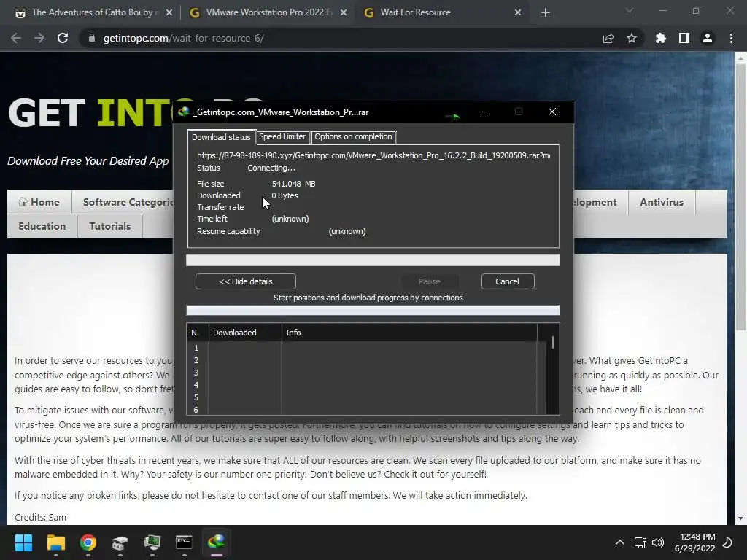Open the monitor app taskbar icon

pyautogui.click(x=152, y=542)
